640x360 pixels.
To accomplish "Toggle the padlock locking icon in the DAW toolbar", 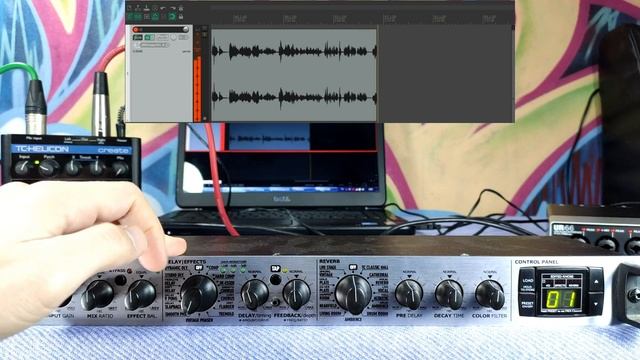I will (181, 16).
